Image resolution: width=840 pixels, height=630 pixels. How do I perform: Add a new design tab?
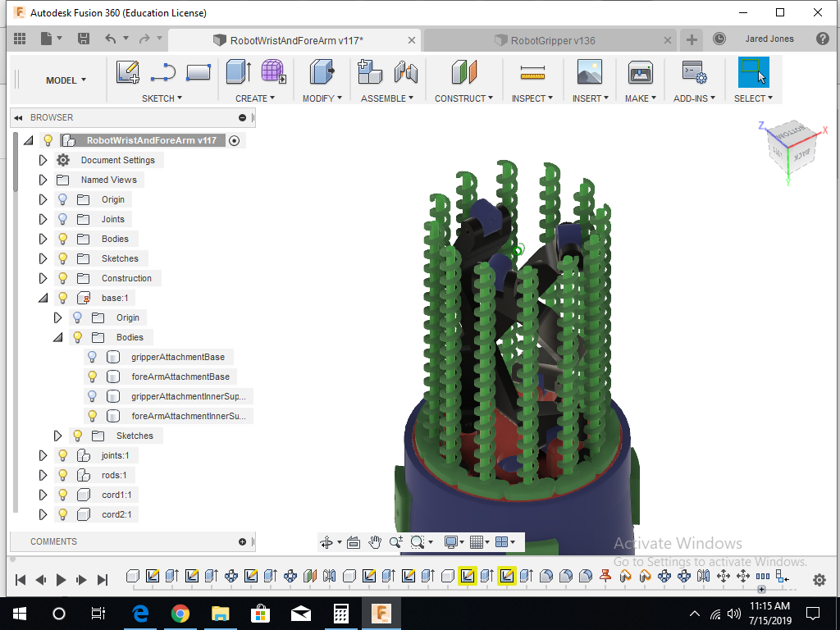[x=692, y=39]
